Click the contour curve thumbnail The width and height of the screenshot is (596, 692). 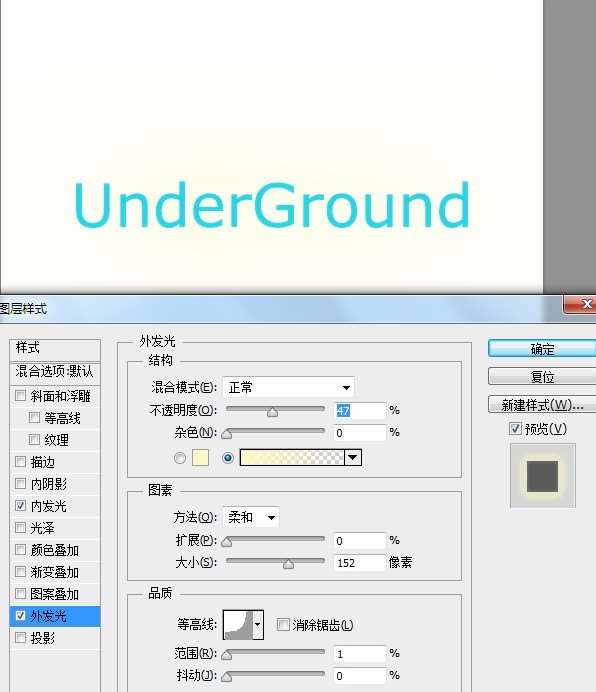coord(238,624)
